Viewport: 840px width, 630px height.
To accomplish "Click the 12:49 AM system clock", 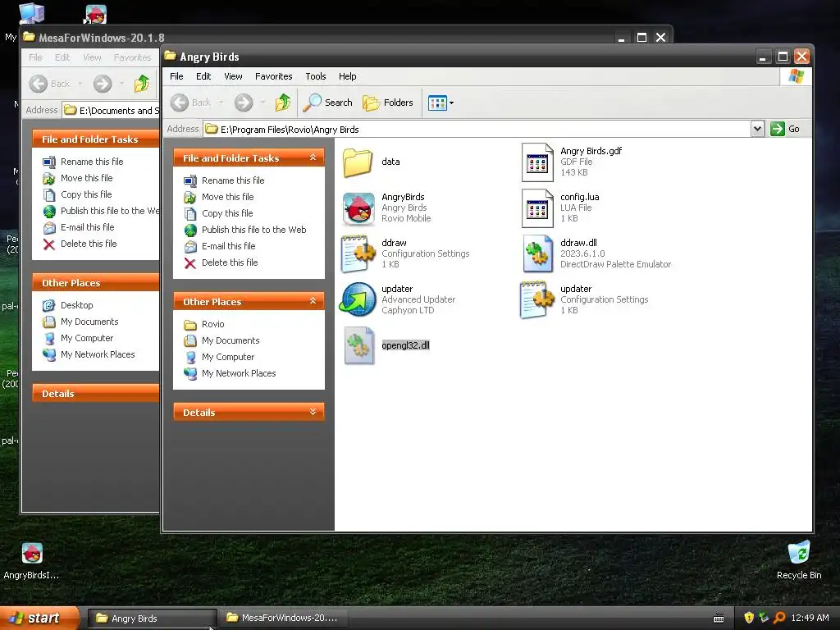I will (810, 619).
